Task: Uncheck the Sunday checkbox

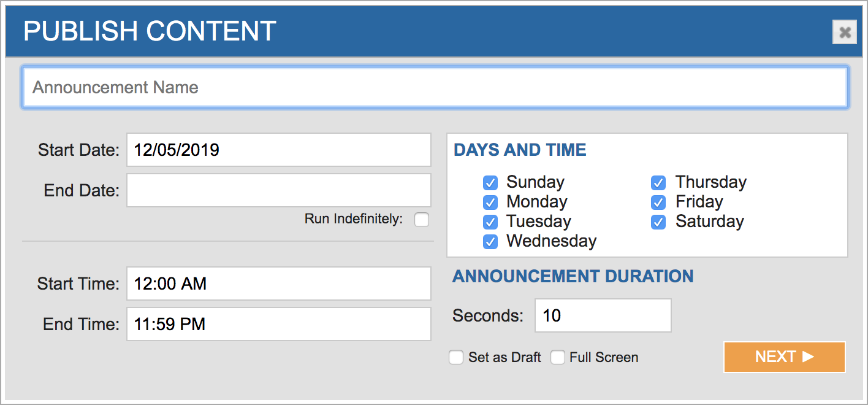Action: [x=490, y=183]
